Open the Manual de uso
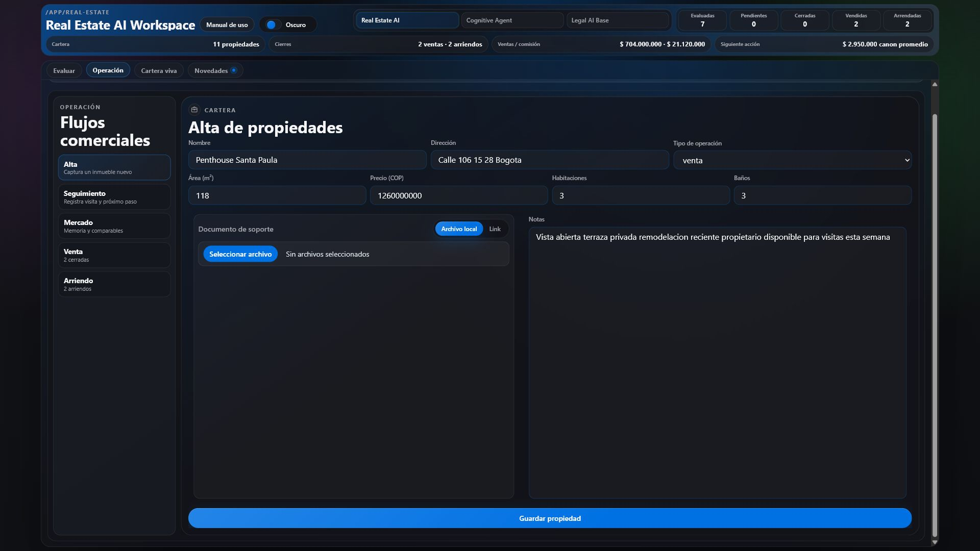The width and height of the screenshot is (980, 551). click(x=227, y=24)
